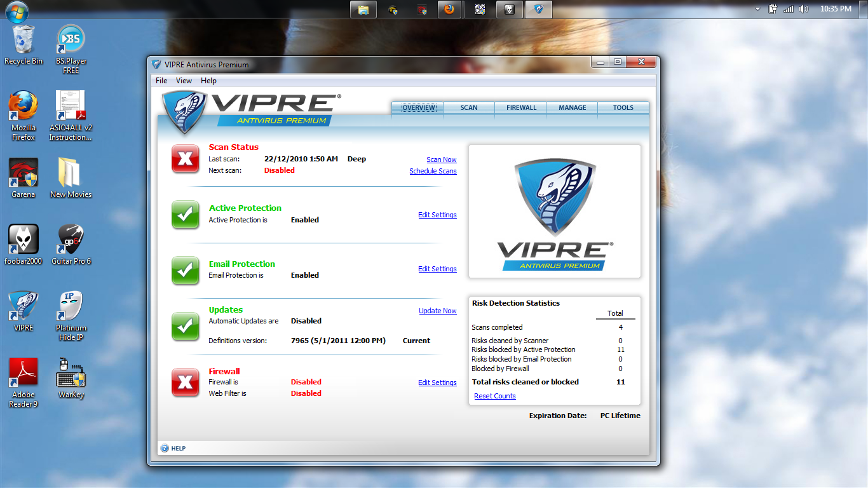Launch the foobar2000 desktop shortcut
The width and height of the screenshot is (868, 488).
click(24, 245)
